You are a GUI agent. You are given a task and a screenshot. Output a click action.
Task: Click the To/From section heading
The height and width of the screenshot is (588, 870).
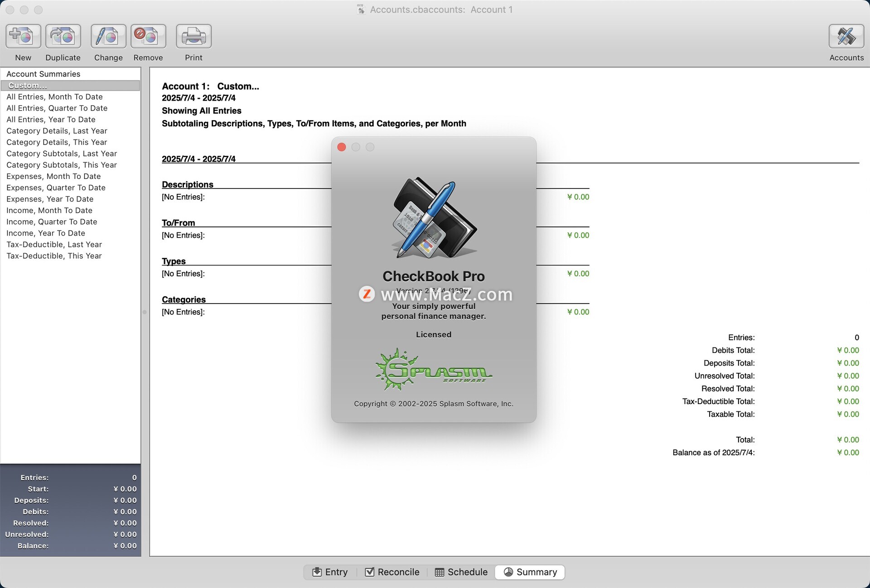tap(179, 223)
